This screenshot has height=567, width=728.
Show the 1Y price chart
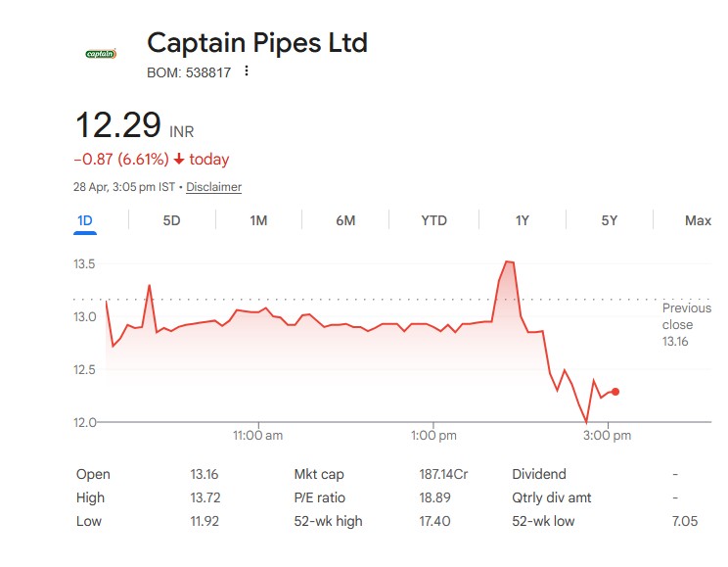[523, 220]
